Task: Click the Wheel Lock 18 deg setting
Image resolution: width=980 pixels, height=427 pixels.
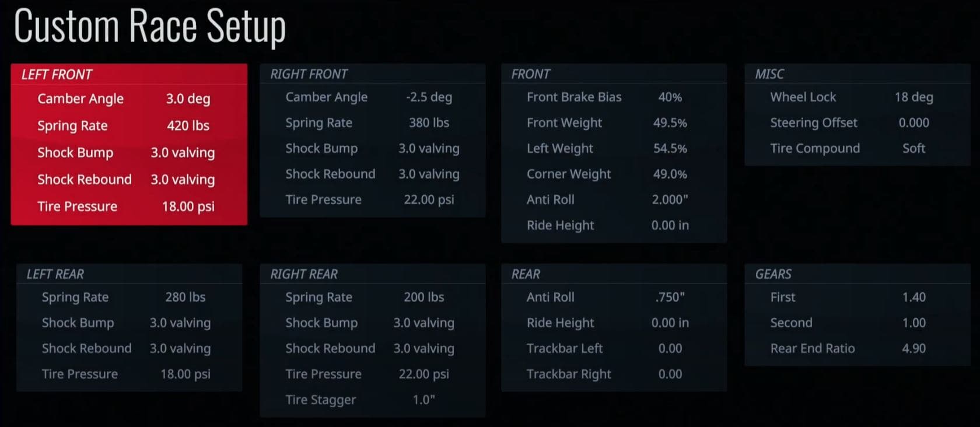Action: [857, 97]
